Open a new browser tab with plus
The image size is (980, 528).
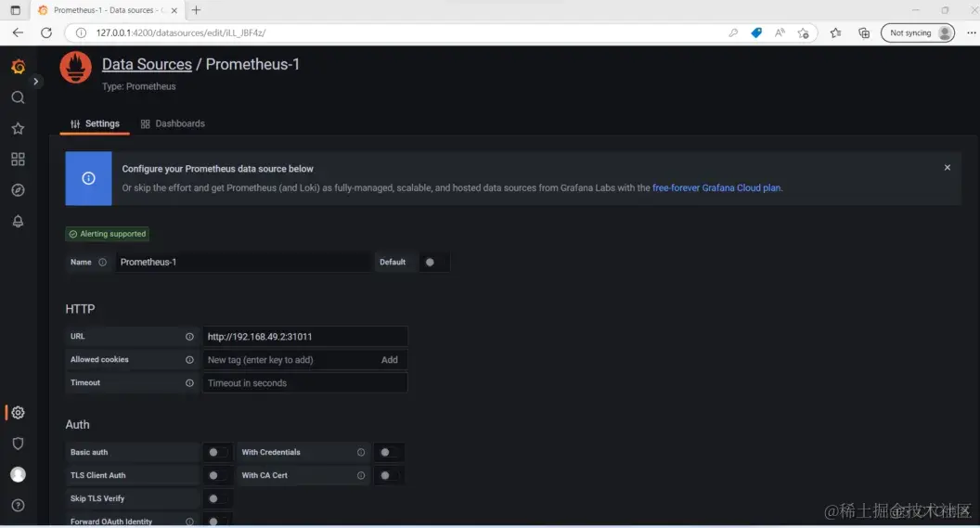pos(196,10)
